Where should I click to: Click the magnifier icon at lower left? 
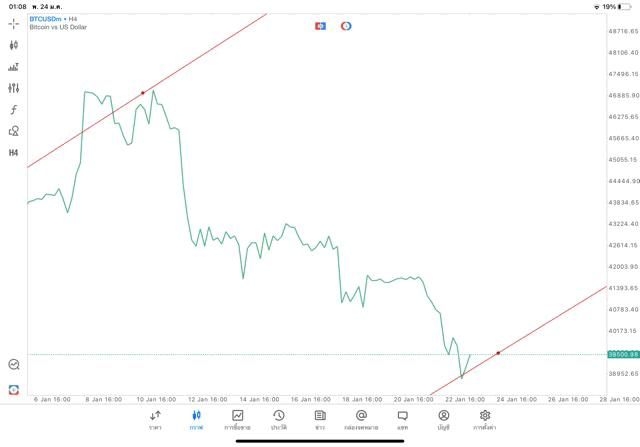click(x=14, y=365)
